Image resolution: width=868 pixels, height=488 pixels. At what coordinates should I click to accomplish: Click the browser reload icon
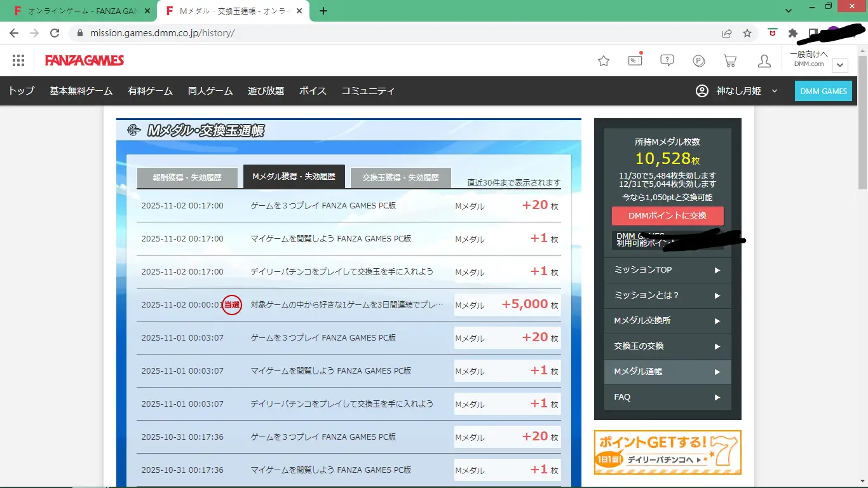[x=55, y=33]
